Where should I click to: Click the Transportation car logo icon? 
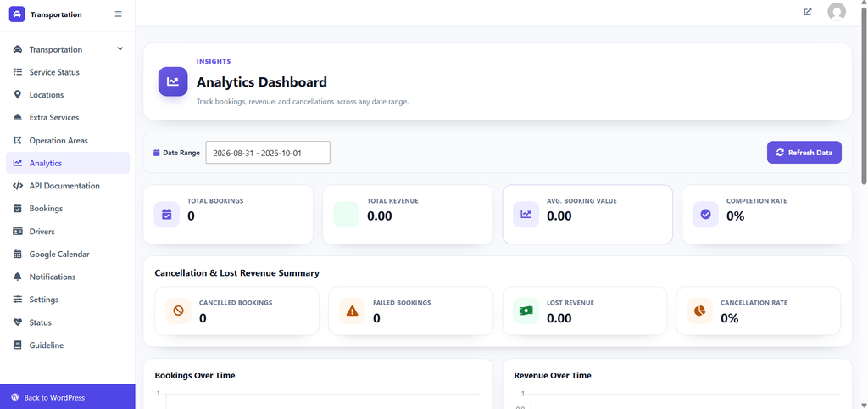tap(17, 14)
